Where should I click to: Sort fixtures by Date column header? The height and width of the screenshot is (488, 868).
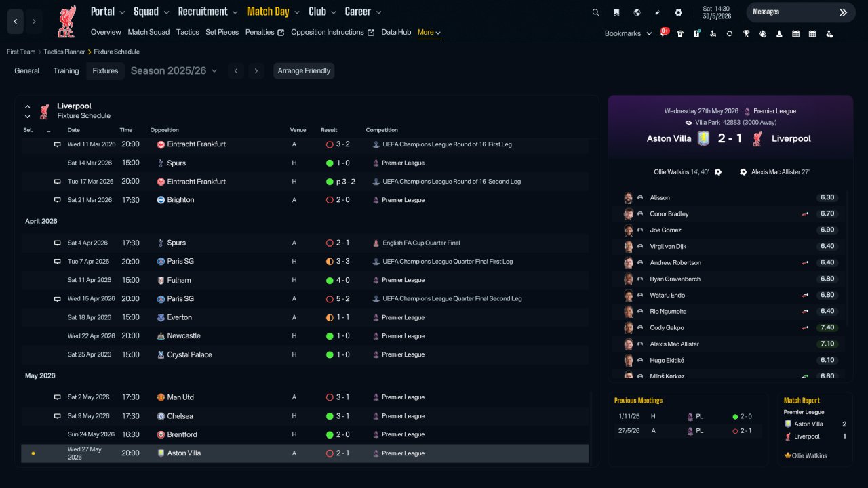[73, 130]
